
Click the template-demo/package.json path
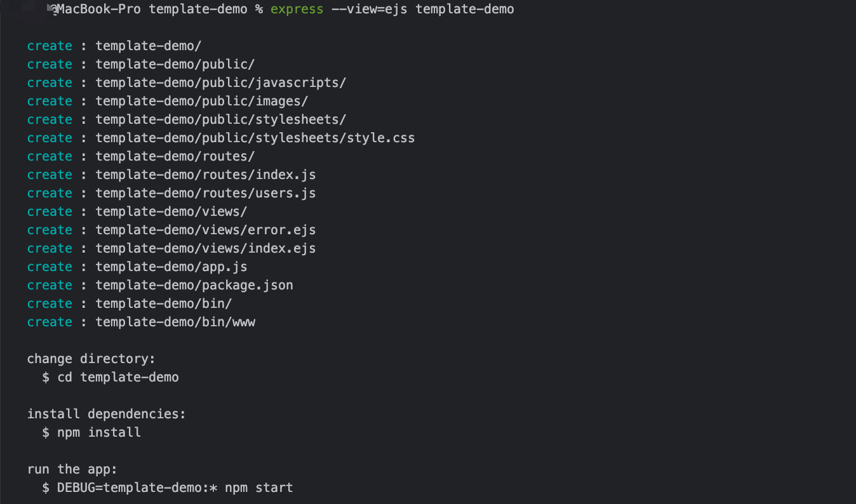click(x=194, y=285)
